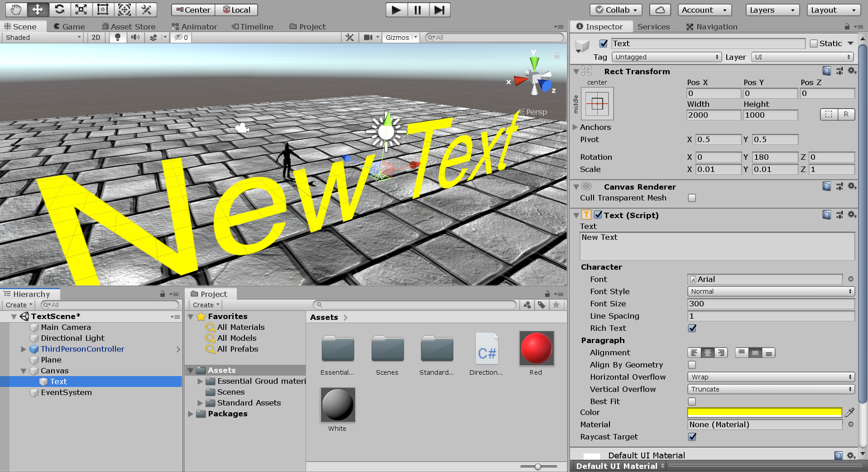Viewport: 868px width, 472px height.
Task: Open Horizontal Overflow dropdown
Action: coord(771,377)
